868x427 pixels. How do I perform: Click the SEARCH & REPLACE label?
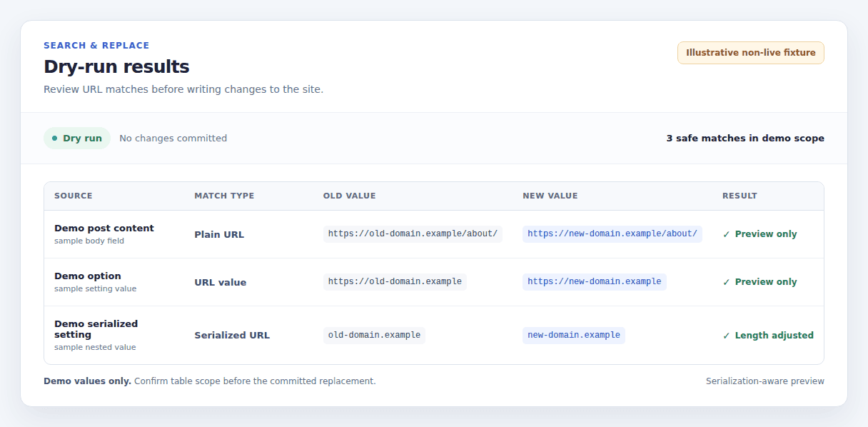click(96, 46)
